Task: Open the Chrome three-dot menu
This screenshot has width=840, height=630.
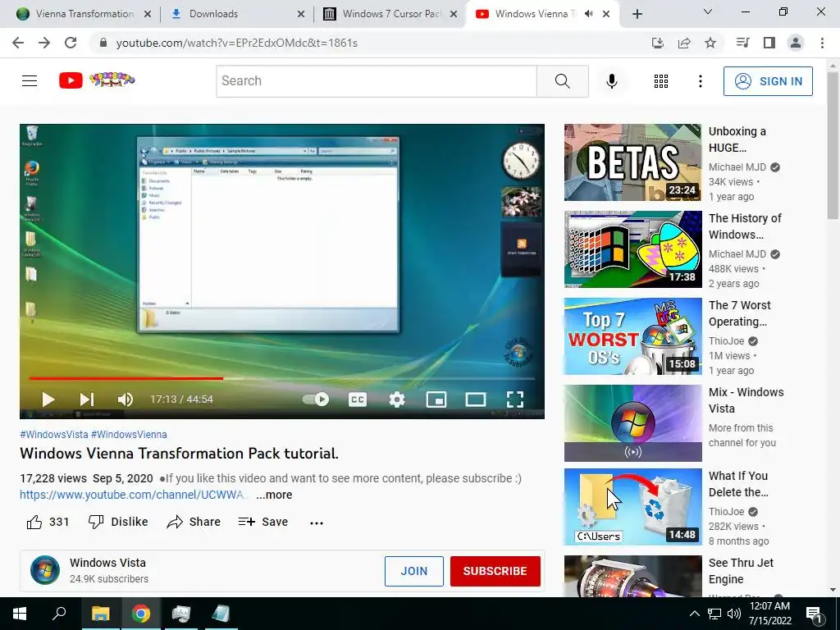Action: click(822, 43)
